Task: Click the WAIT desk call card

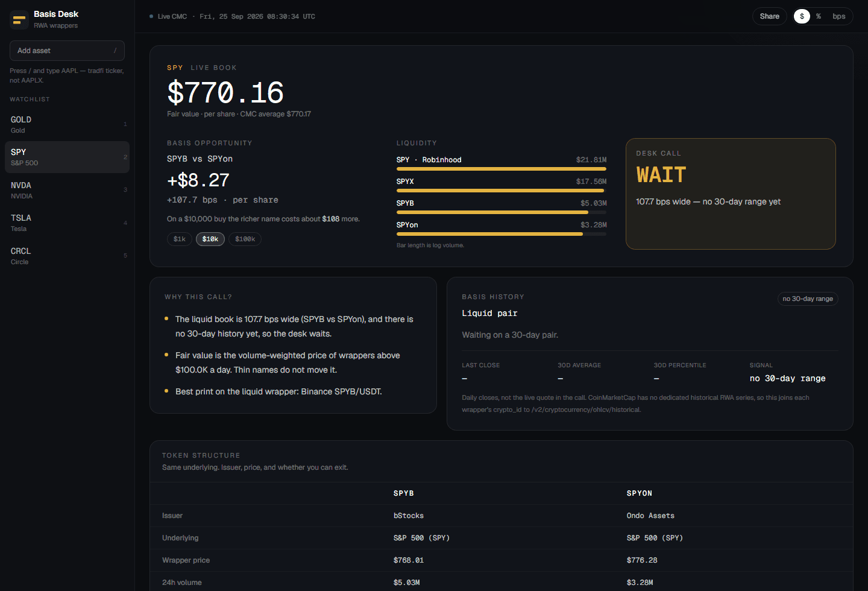Action: click(731, 194)
